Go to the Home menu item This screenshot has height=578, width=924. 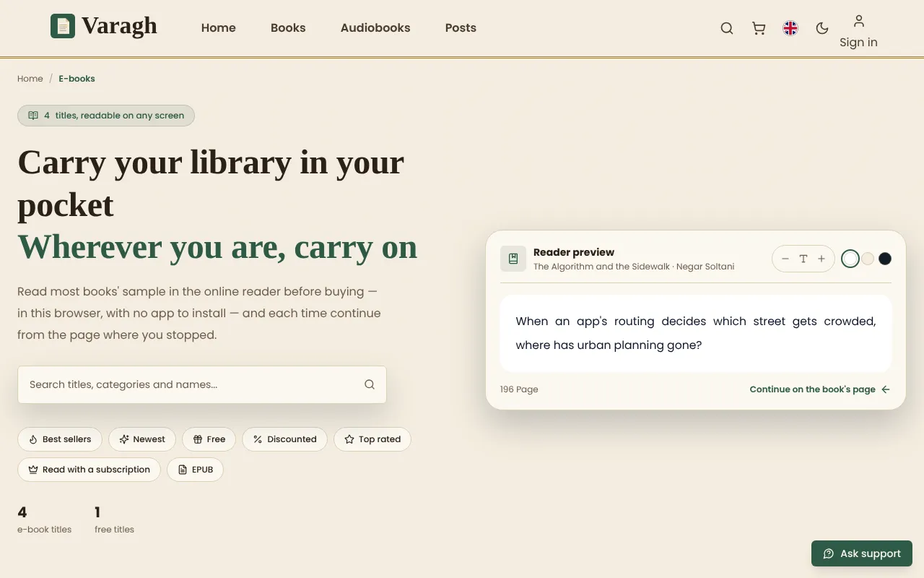click(x=219, y=28)
